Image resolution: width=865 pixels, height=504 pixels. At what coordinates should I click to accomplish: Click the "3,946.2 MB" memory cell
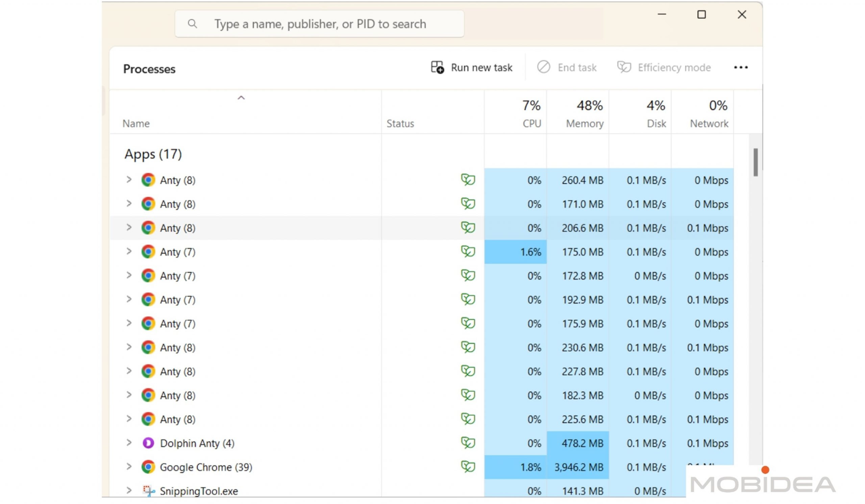pos(578,467)
